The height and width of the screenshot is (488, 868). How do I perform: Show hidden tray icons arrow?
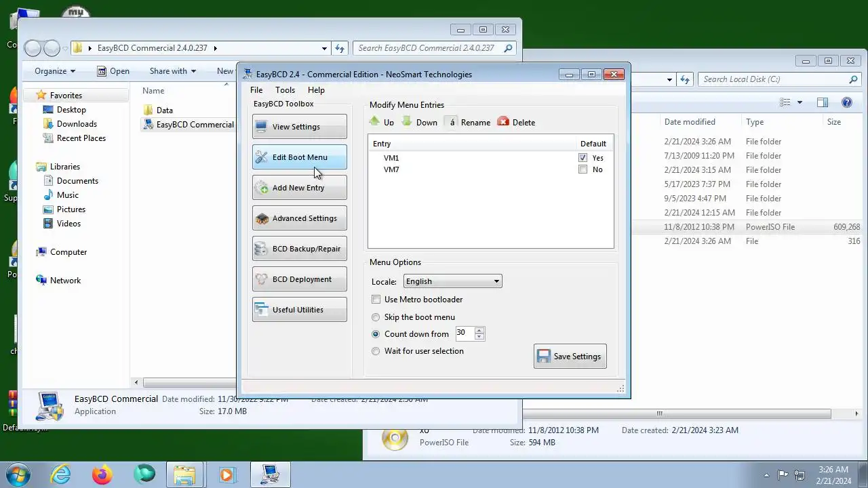tap(767, 475)
